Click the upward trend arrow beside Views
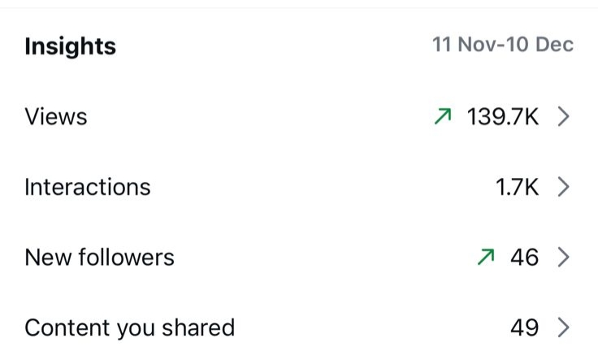 443,117
